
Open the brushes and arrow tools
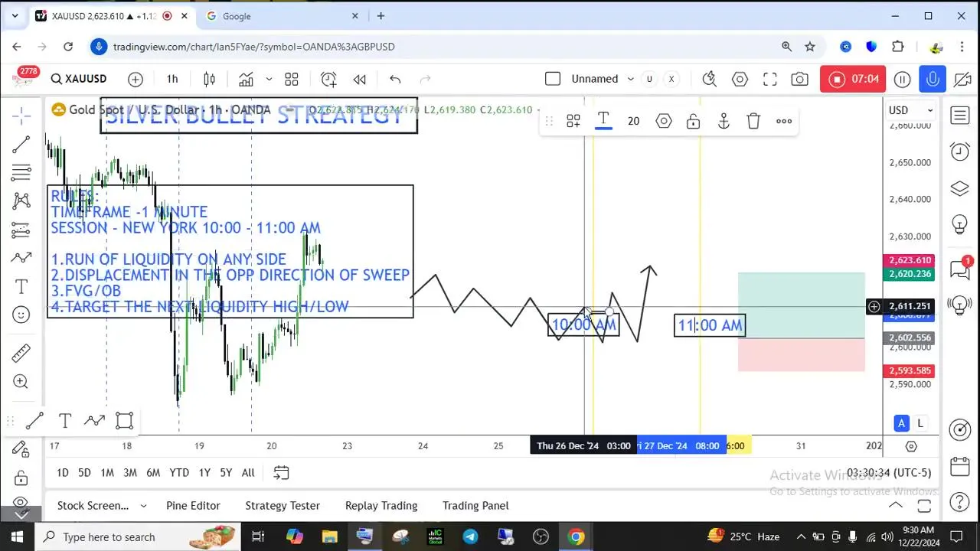(x=21, y=258)
